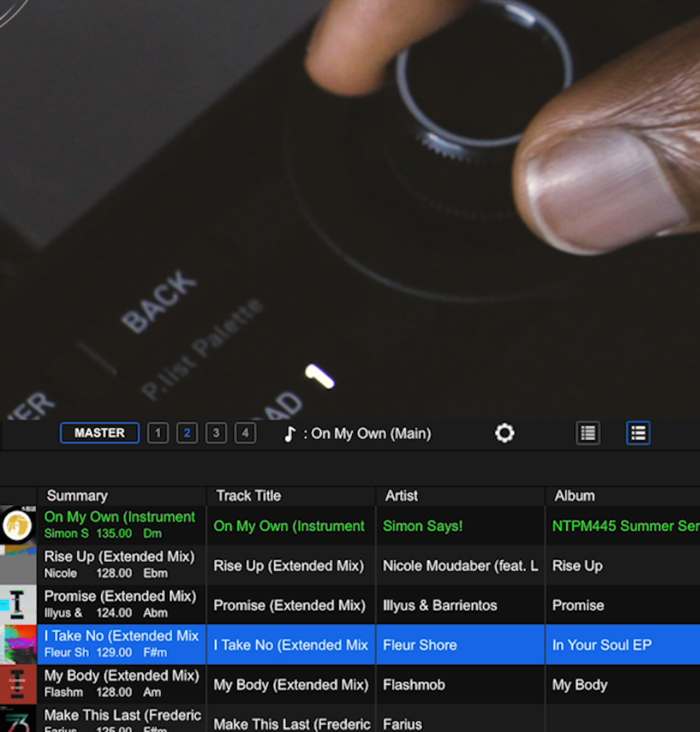This screenshot has height=732, width=700.
Task: Toggle the MASTER button
Action: 99,433
